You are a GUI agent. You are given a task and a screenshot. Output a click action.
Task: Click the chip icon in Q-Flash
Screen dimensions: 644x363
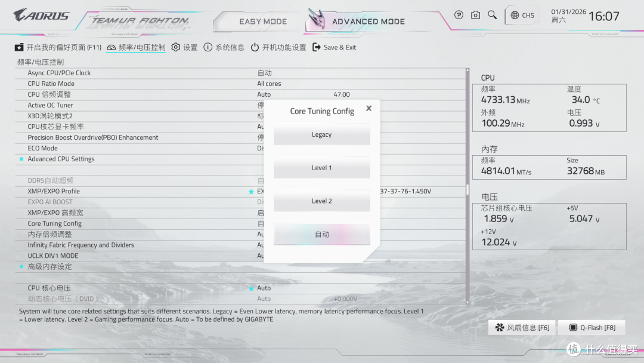[573, 328]
